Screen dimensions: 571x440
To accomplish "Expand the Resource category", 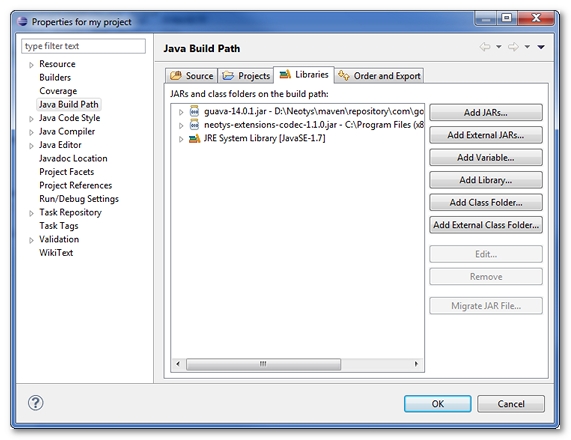I will pos(31,65).
